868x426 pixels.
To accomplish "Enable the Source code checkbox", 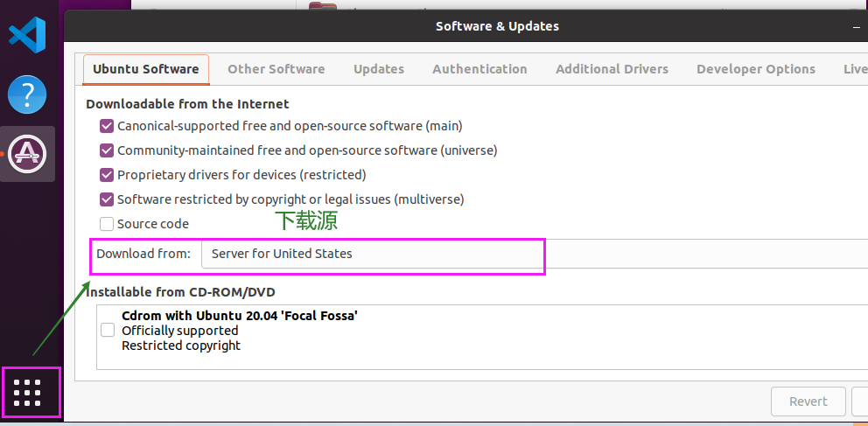I will click(107, 224).
